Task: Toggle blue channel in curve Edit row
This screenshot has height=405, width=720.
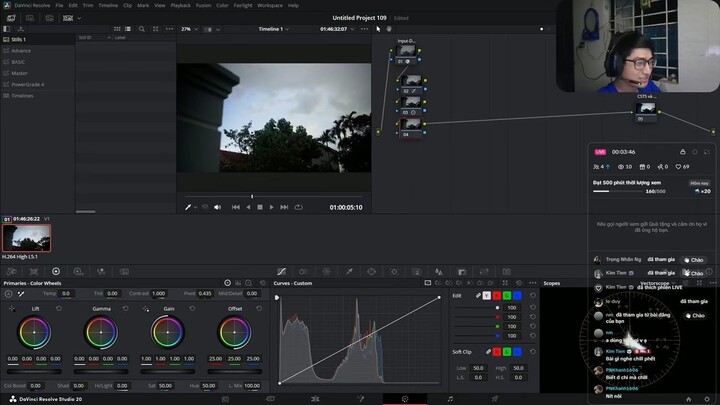Action: point(517,296)
